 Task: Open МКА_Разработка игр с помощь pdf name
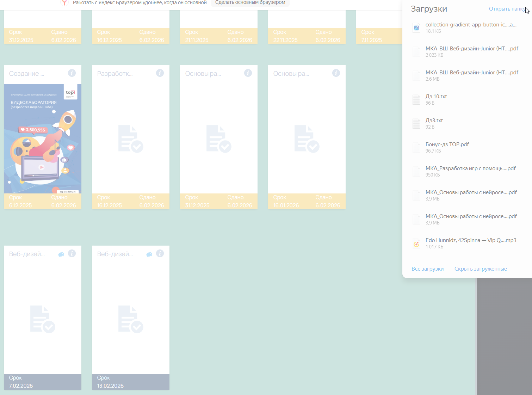[x=471, y=168]
